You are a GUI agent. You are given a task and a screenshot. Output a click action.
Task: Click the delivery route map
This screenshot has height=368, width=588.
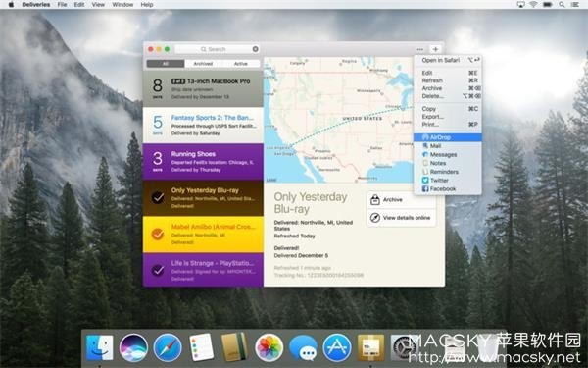(338, 120)
